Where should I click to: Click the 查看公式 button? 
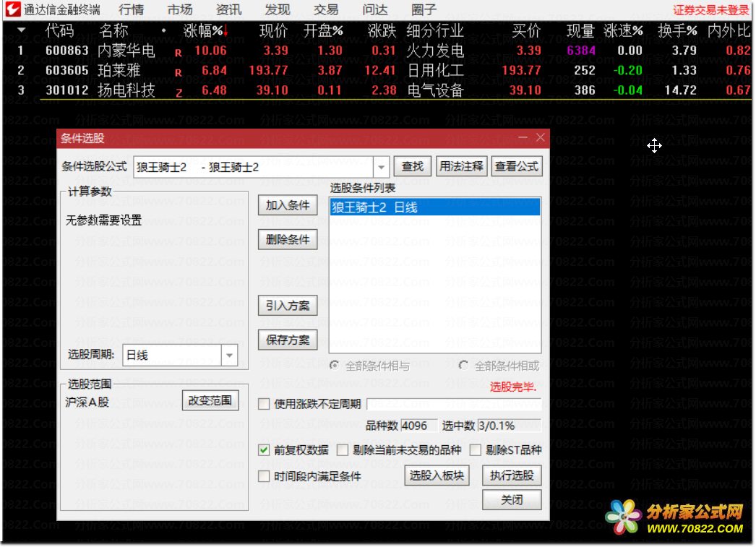(516, 167)
